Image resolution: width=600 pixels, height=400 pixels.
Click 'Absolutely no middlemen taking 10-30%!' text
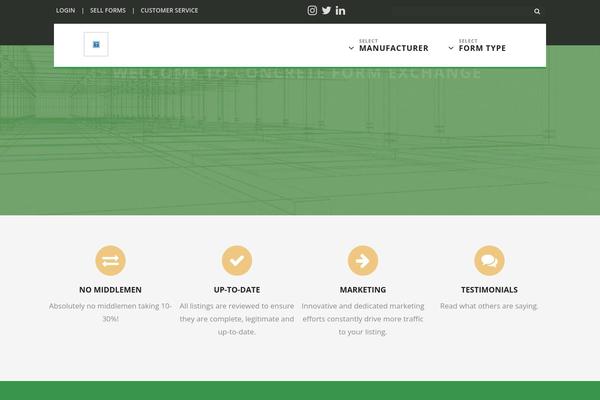(110, 312)
